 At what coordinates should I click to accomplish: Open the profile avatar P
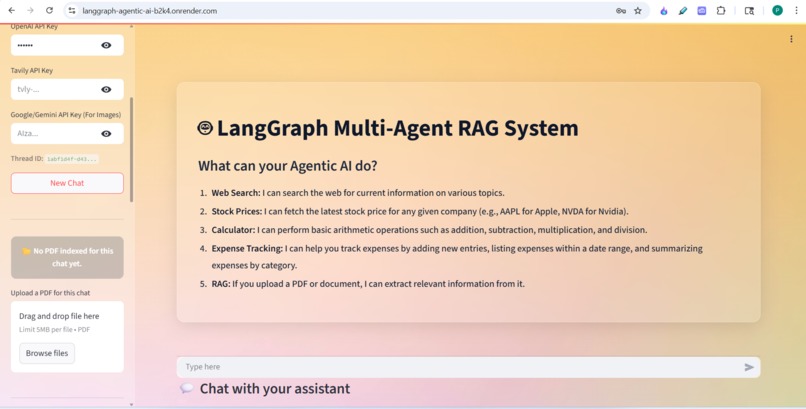pyautogui.click(x=777, y=10)
